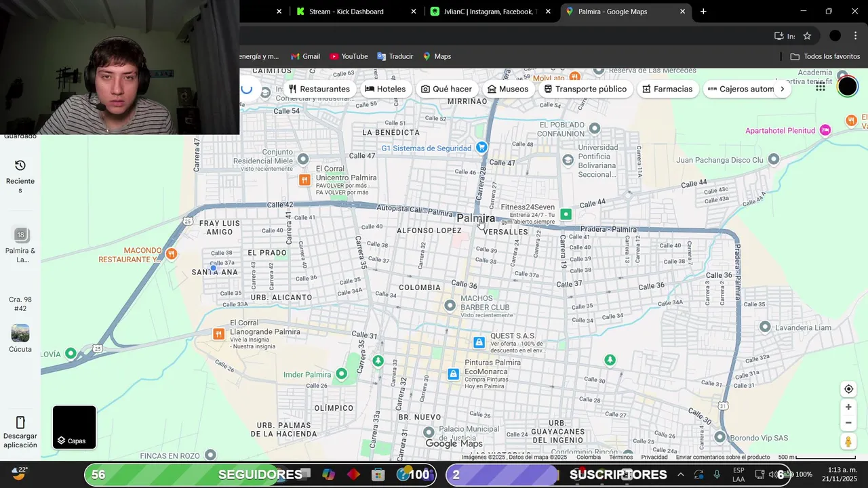Click ESP LAA keyboard language indicator
The width and height of the screenshot is (868, 488).
(x=738, y=474)
